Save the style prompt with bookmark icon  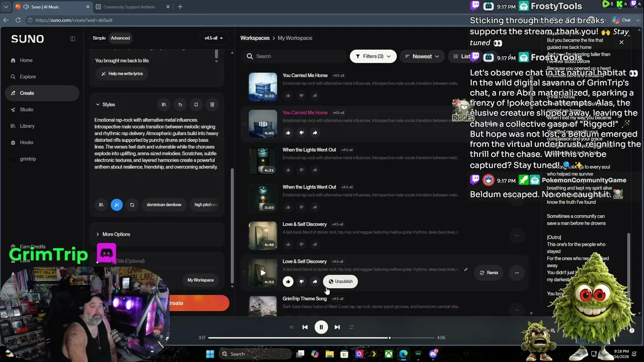click(196, 105)
